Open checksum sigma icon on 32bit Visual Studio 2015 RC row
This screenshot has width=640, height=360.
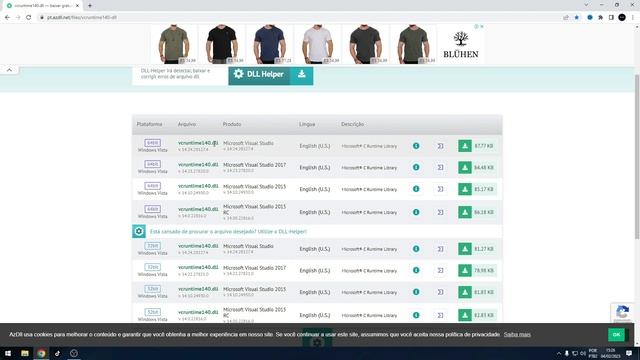[x=440, y=315]
